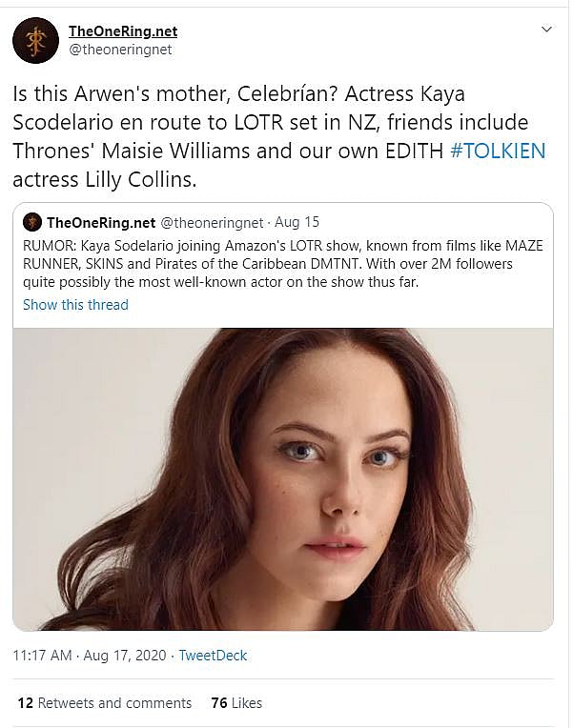
Task: Click the @theoneringnet handle in quoted tweet
Action: click(x=212, y=223)
